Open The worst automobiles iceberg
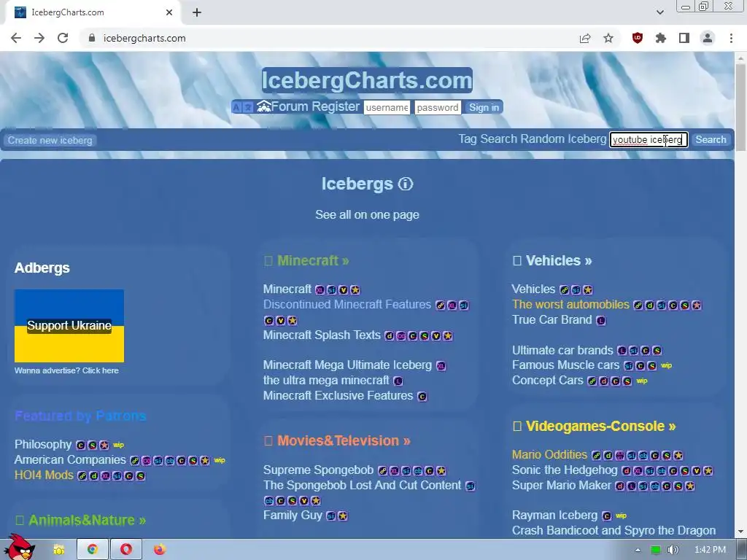The height and width of the screenshot is (560, 747). click(570, 304)
